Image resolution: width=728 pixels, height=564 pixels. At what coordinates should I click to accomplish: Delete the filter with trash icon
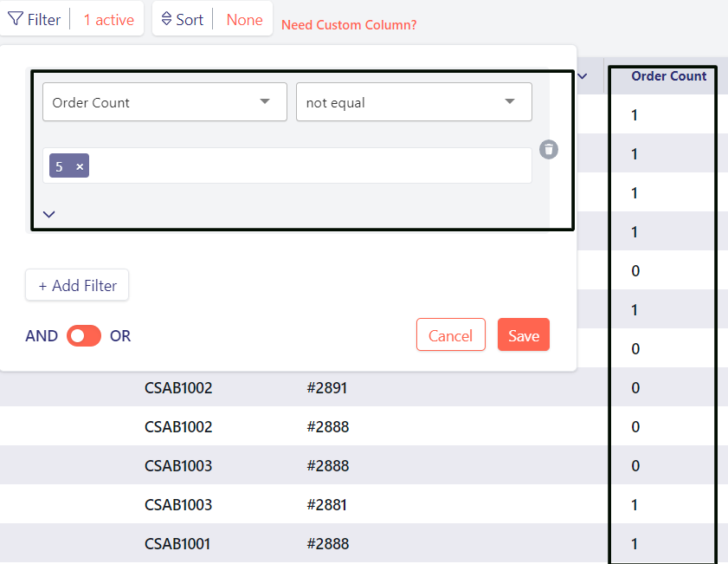pyautogui.click(x=549, y=150)
